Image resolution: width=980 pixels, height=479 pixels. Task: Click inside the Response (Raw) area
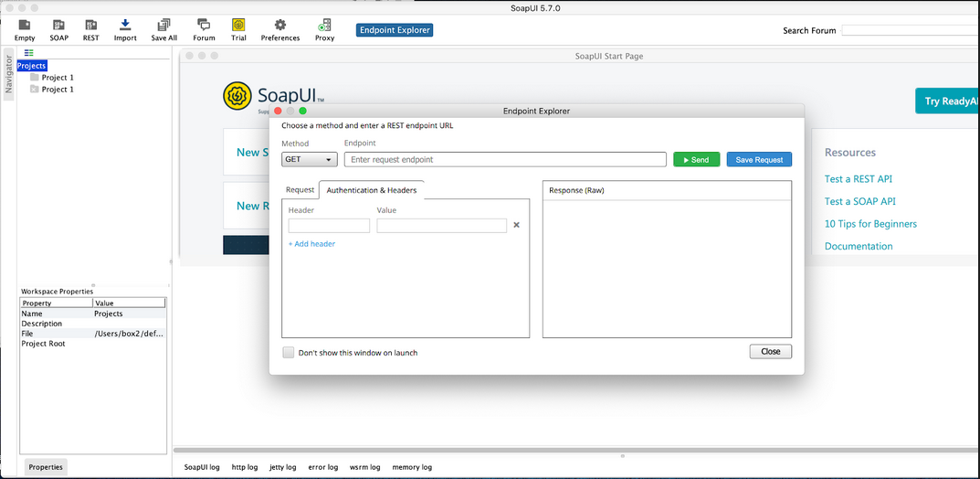(x=667, y=269)
